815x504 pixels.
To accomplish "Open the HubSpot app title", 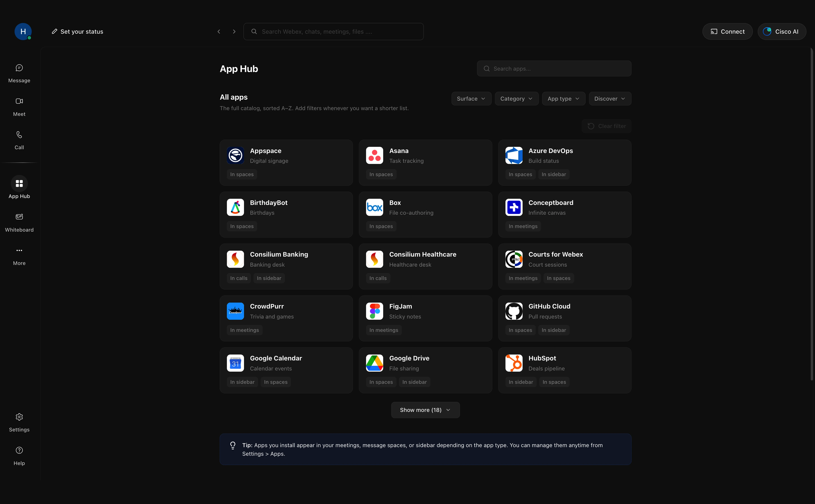I will (x=542, y=358).
